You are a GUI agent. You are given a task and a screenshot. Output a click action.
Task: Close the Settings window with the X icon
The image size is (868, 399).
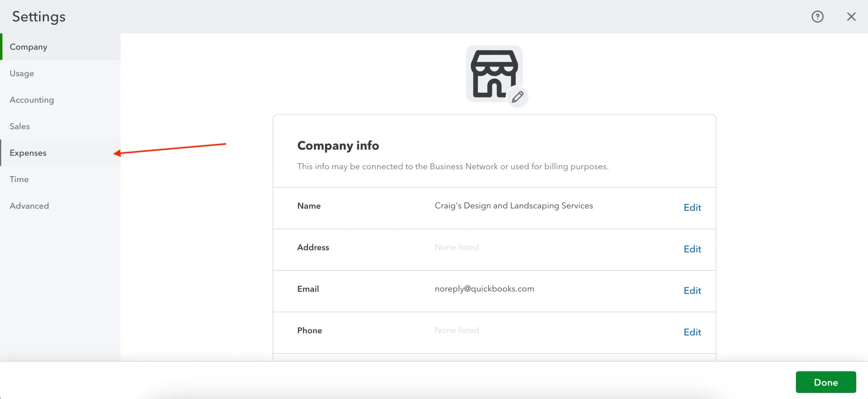tap(852, 16)
